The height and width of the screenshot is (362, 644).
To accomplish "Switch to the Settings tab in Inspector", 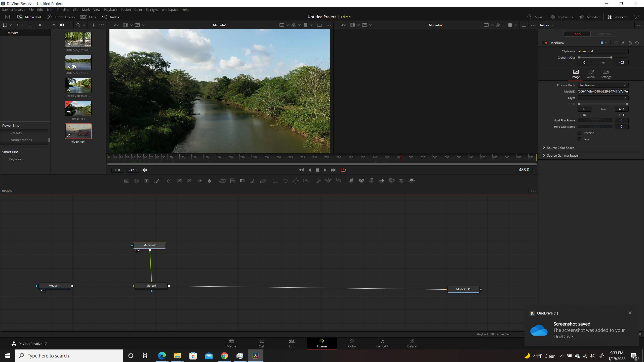I will pyautogui.click(x=606, y=74).
